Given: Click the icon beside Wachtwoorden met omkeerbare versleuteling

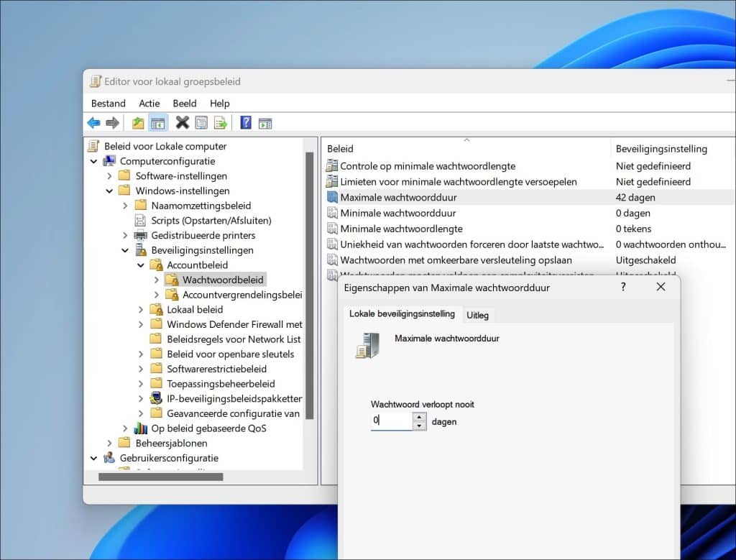Looking at the screenshot, I should tap(332, 260).
